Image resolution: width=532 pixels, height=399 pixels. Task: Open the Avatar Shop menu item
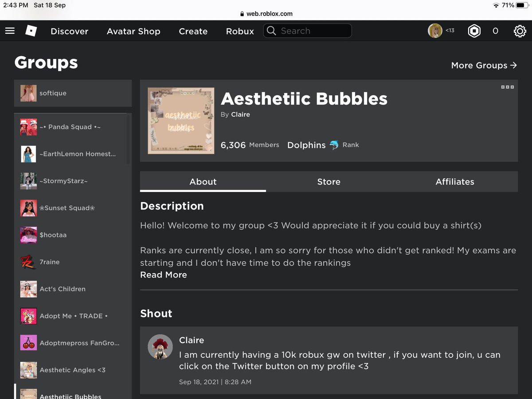[133, 31]
